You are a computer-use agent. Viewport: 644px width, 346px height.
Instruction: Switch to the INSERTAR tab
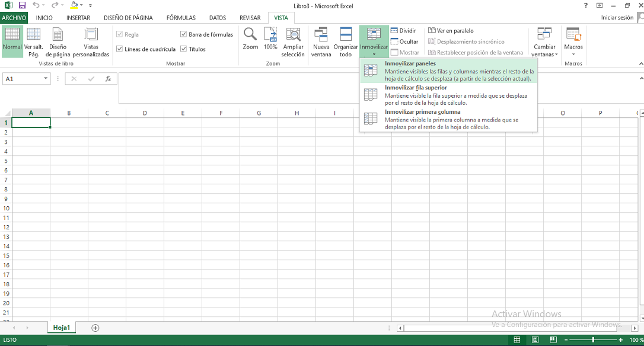point(78,18)
